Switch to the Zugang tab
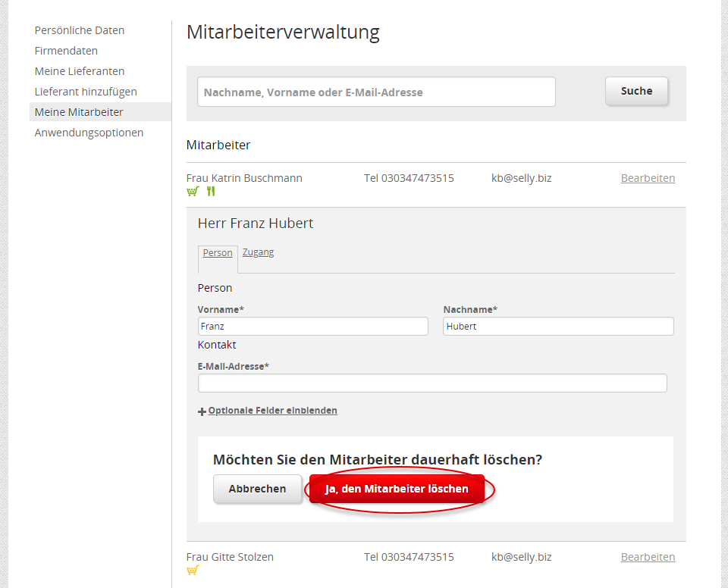 click(x=258, y=252)
